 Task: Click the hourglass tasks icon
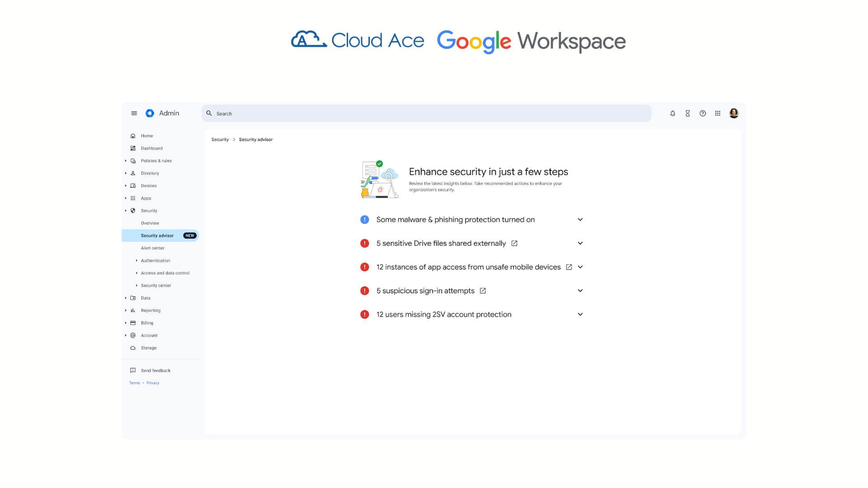coord(688,113)
